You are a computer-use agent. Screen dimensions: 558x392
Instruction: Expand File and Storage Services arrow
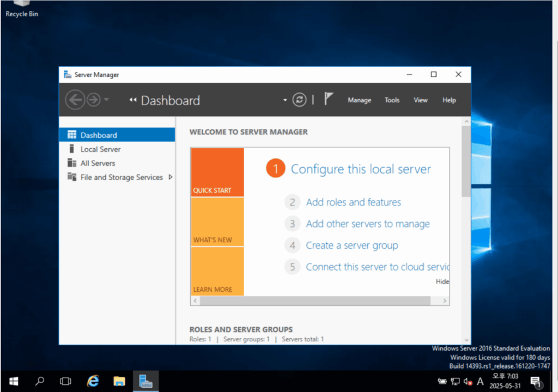(171, 177)
